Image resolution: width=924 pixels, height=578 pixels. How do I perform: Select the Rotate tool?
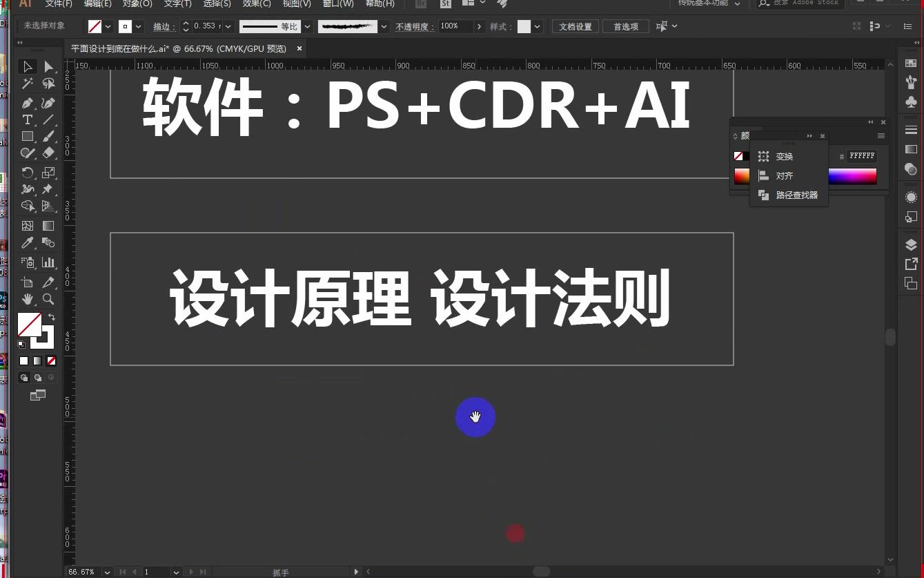[28, 173]
